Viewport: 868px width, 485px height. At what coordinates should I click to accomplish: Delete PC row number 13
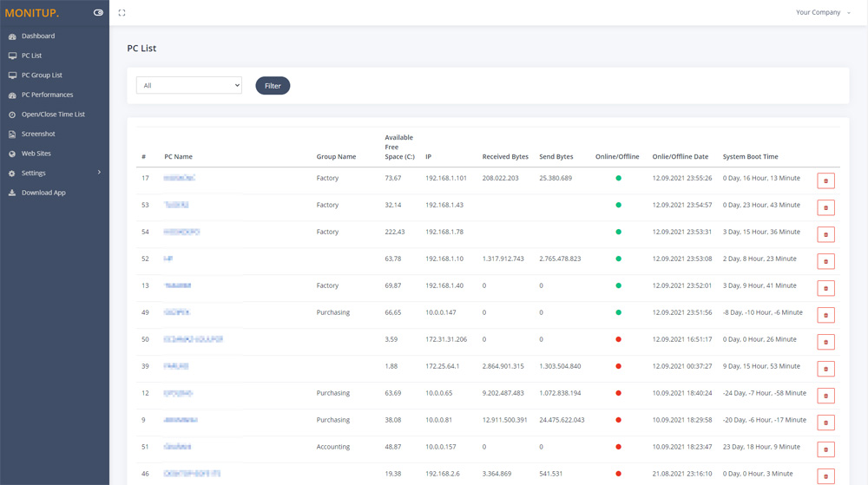(825, 288)
